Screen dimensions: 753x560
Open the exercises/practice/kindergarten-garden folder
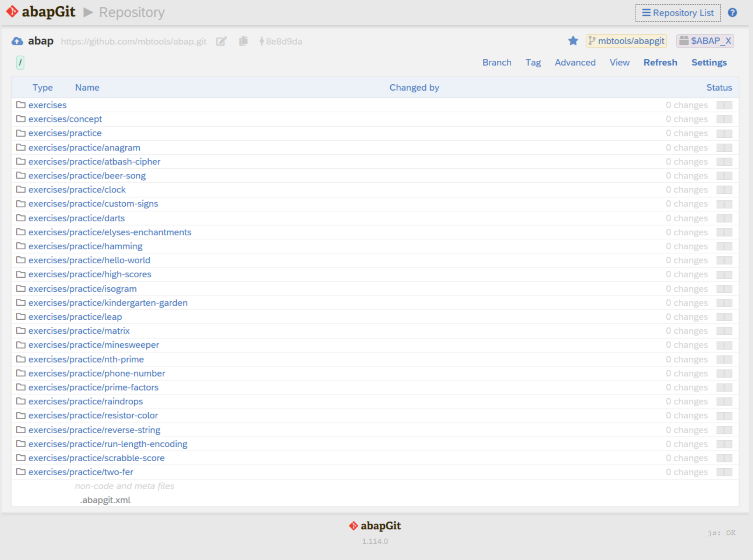108,303
